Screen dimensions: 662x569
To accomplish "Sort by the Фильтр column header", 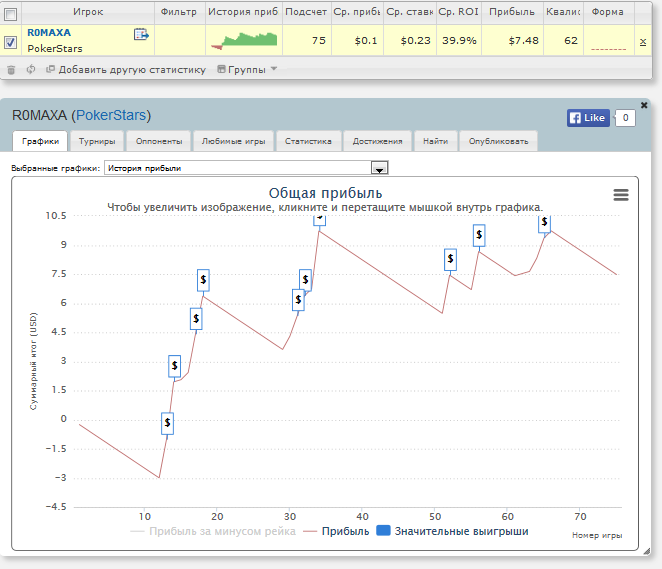I will point(179,12).
